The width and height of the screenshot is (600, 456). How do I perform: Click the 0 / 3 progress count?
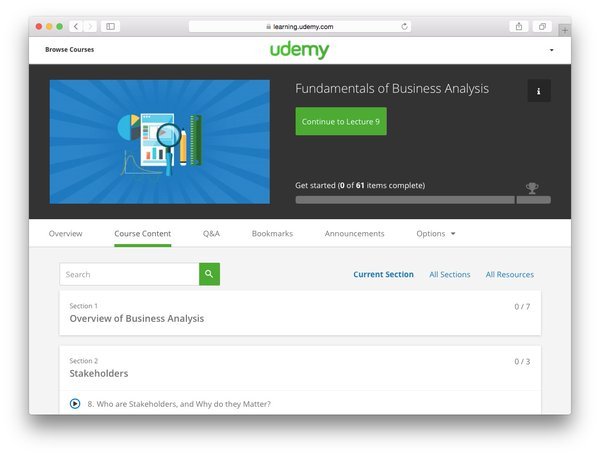pos(522,362)
